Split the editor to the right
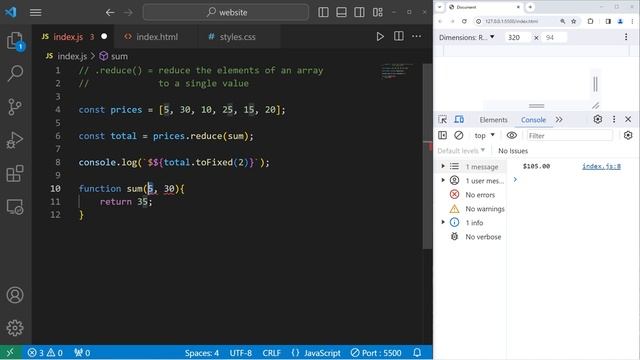This screenshot has width=640, height=360. click(x=399, y=36)
